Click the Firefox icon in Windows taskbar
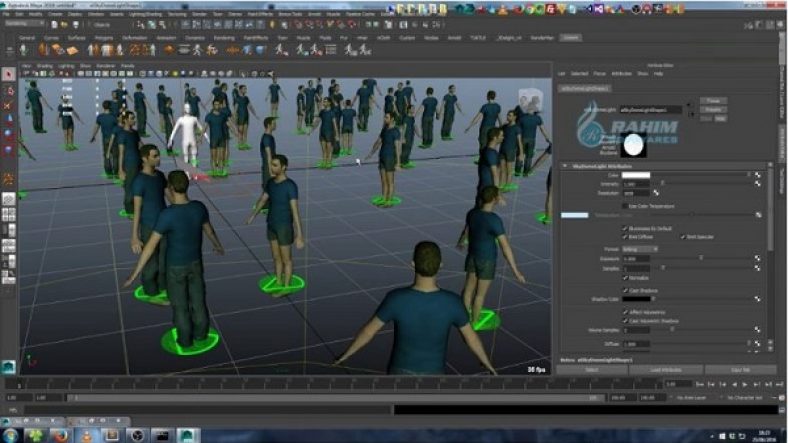 tap(58, 435)
